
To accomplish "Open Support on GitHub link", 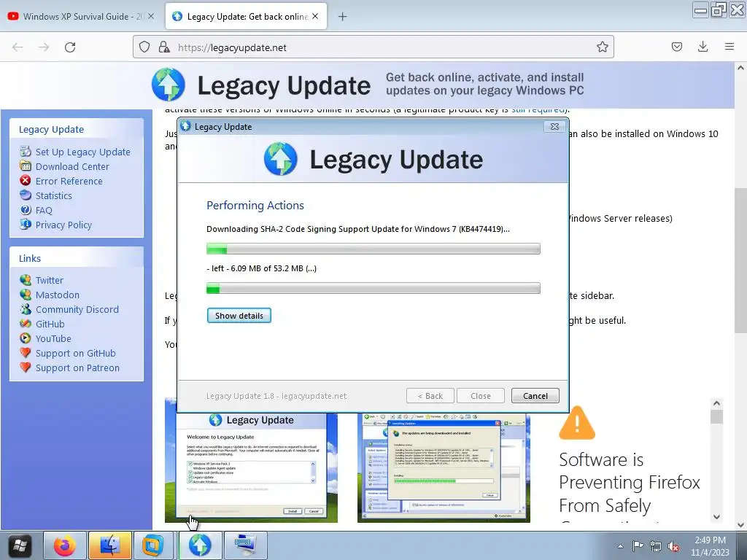I will 76,354.
